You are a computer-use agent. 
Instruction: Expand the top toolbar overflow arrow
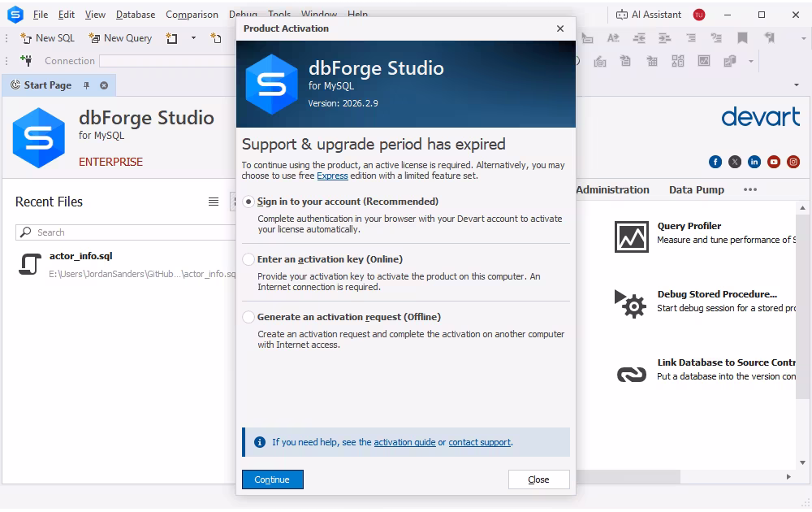[803, 38]
